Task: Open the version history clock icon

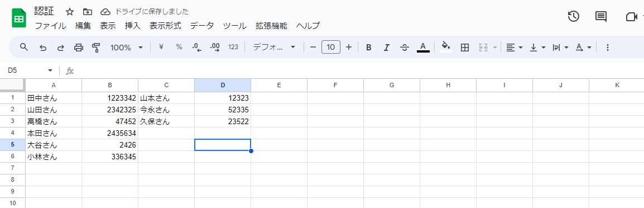Action: 573,16
